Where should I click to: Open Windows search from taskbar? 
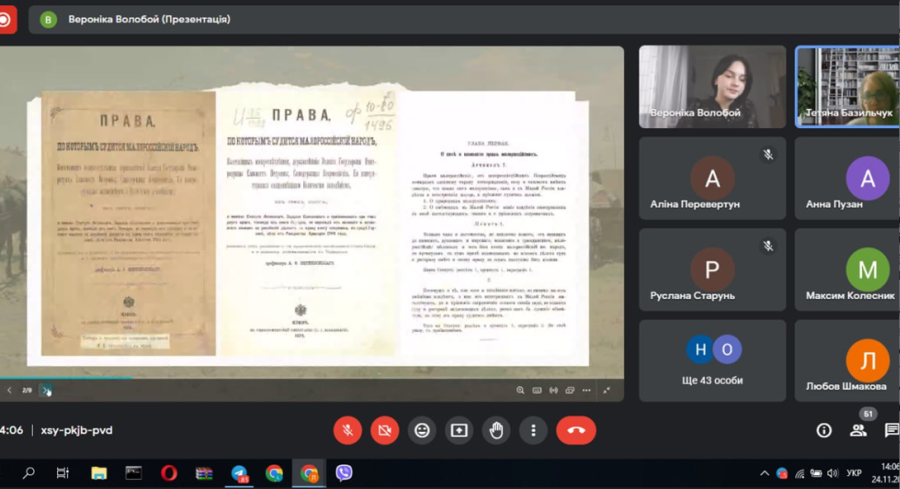pyautogui.click(x=28, y=473)
